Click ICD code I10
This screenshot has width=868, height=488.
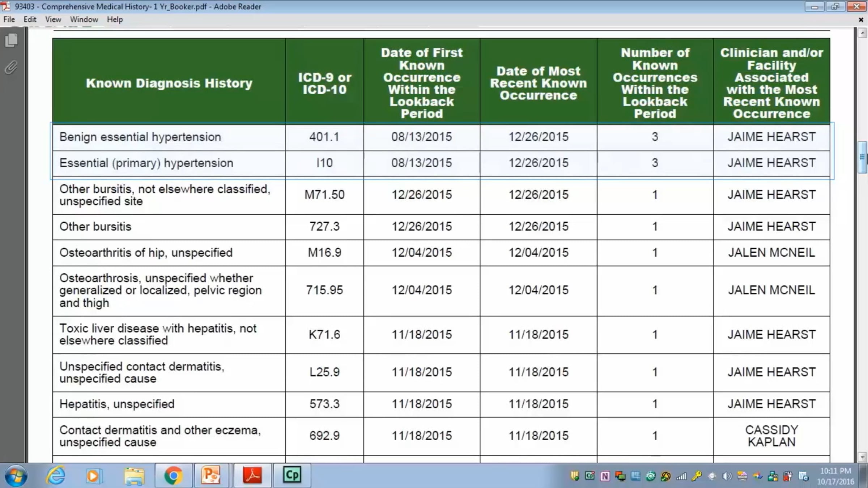pyautogui.click(x=324, y=163)
